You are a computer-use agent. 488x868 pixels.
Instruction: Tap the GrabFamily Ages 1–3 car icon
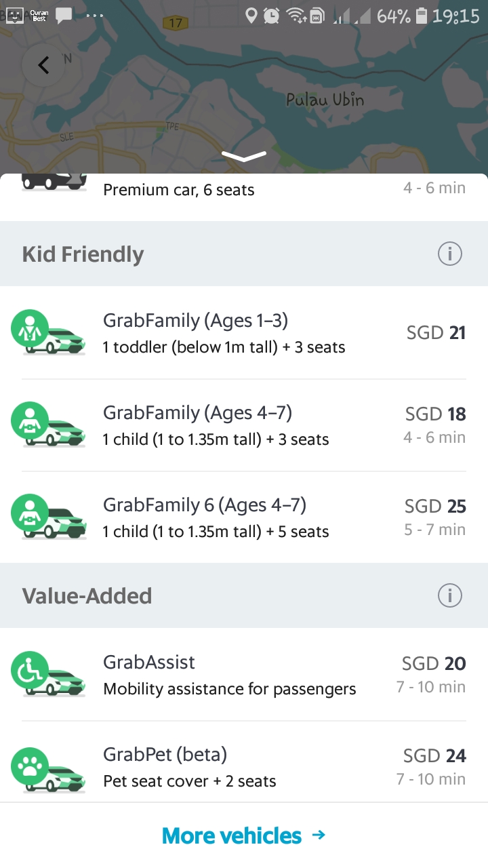pyautogui.click(x=49, y=332)
